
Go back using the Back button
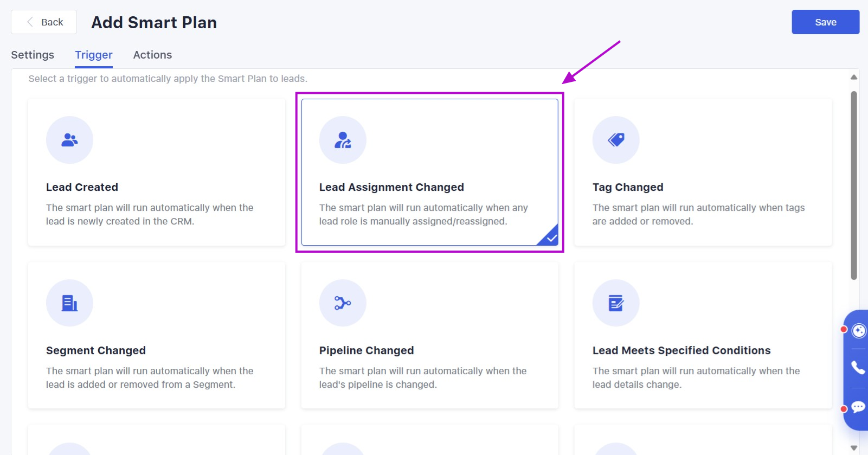tap(44, 22)
